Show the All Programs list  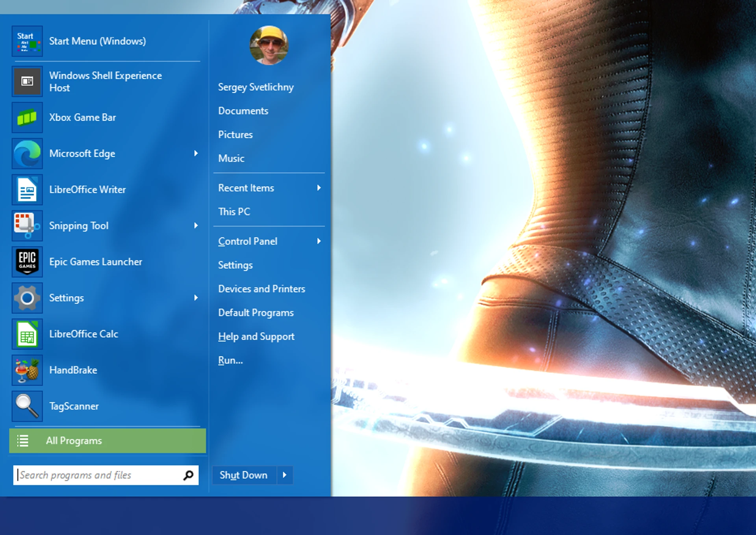tap(107, 441)
